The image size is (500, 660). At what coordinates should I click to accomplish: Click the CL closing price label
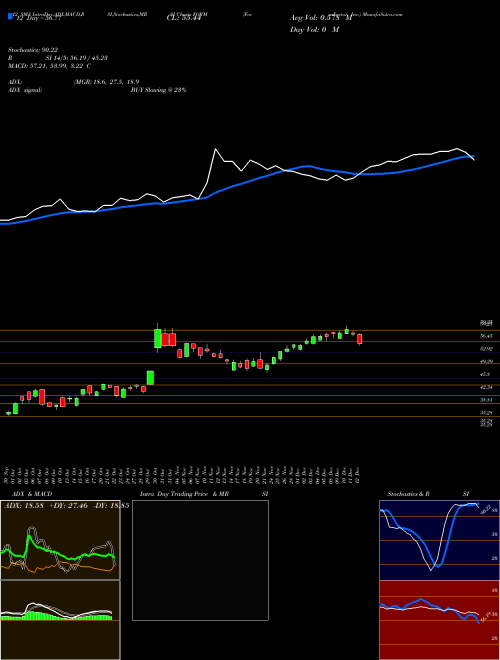183,18
